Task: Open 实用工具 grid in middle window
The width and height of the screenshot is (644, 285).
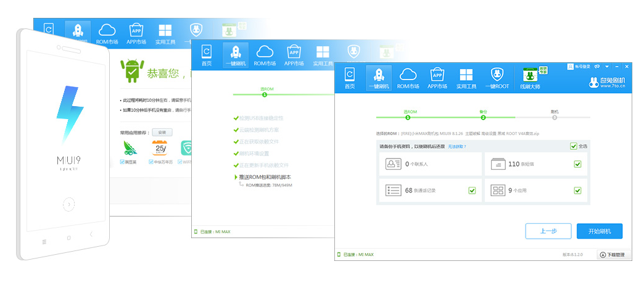Action: tap(323, 56)
